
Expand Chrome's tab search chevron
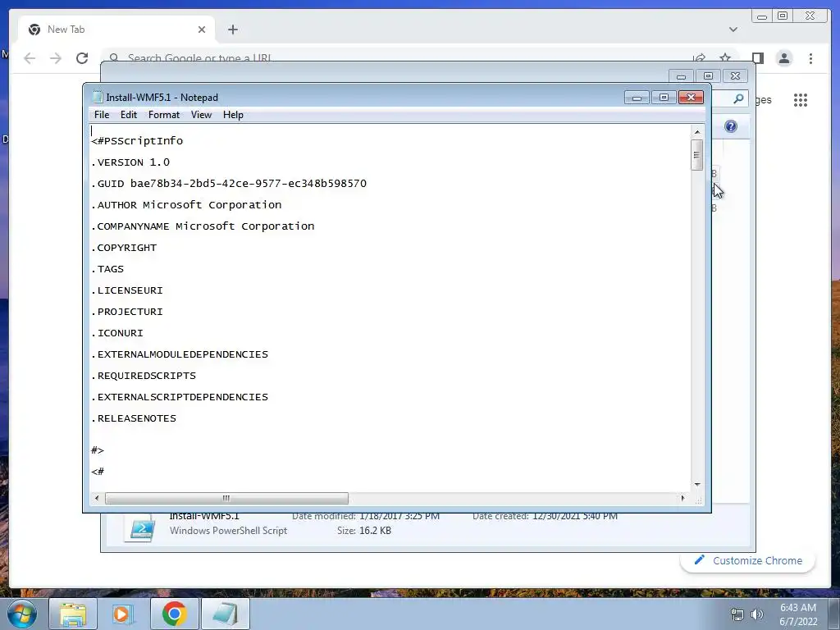[x=733, y=30]
